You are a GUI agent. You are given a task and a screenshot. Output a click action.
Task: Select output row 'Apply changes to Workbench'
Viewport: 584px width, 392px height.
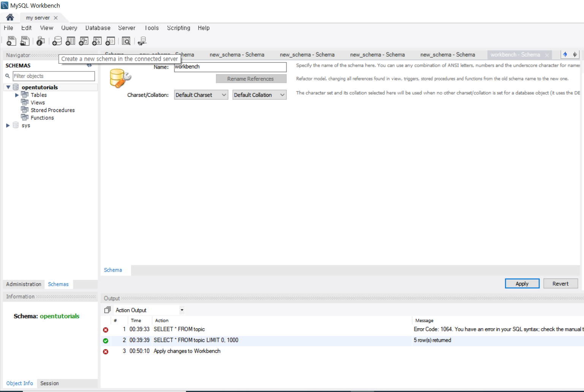click(343, 351)
